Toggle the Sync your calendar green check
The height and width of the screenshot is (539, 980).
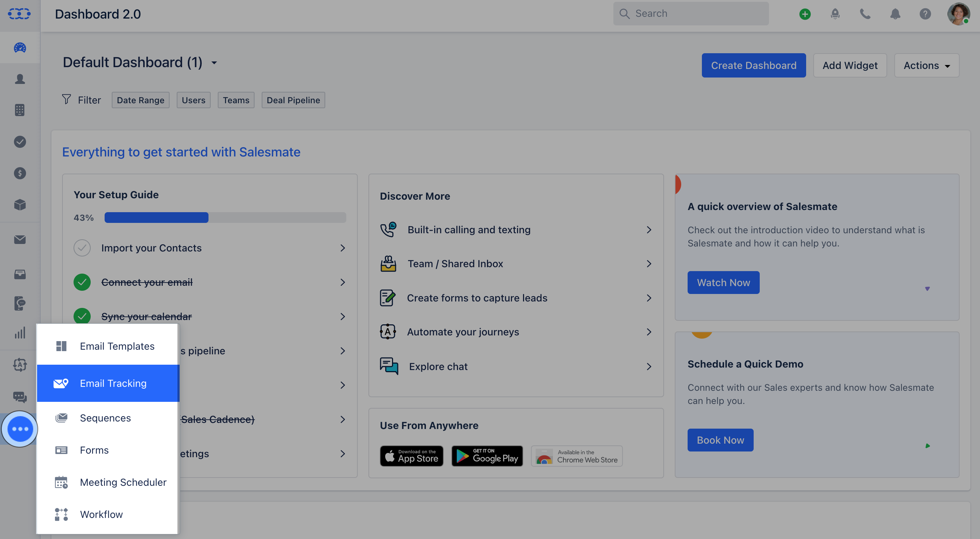click(x=82, y=315)
